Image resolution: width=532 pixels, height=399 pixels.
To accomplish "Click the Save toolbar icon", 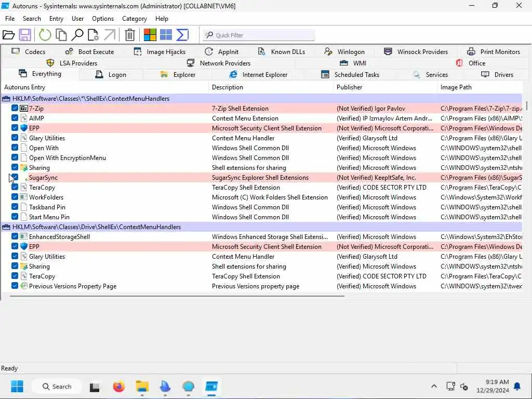I will click(x=25, y=35).
